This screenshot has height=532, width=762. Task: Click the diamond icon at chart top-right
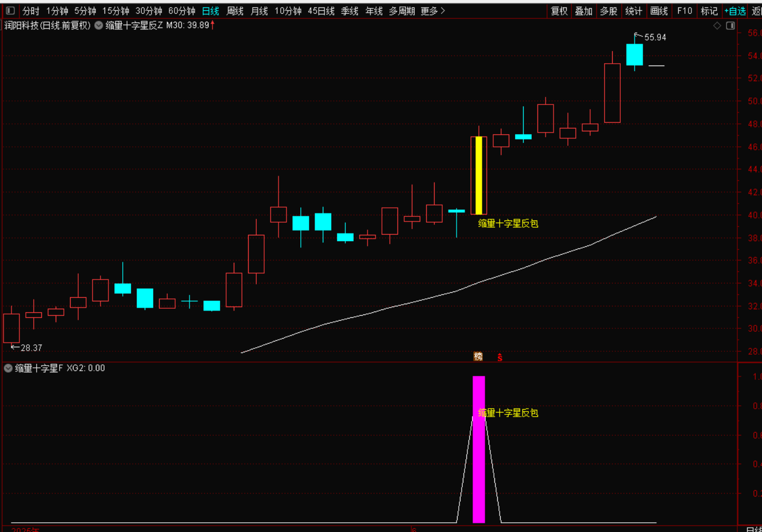(x=717, y=26)
